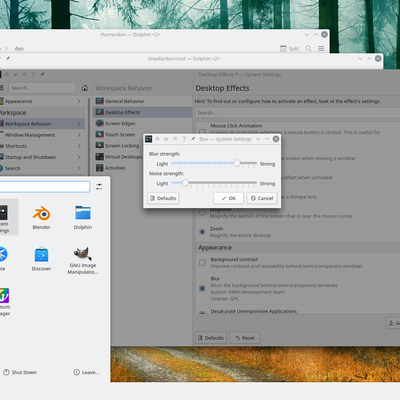Select the Magnifier radio button
The height and width of the screenshot is (400, 400).
tap(202, 213)
